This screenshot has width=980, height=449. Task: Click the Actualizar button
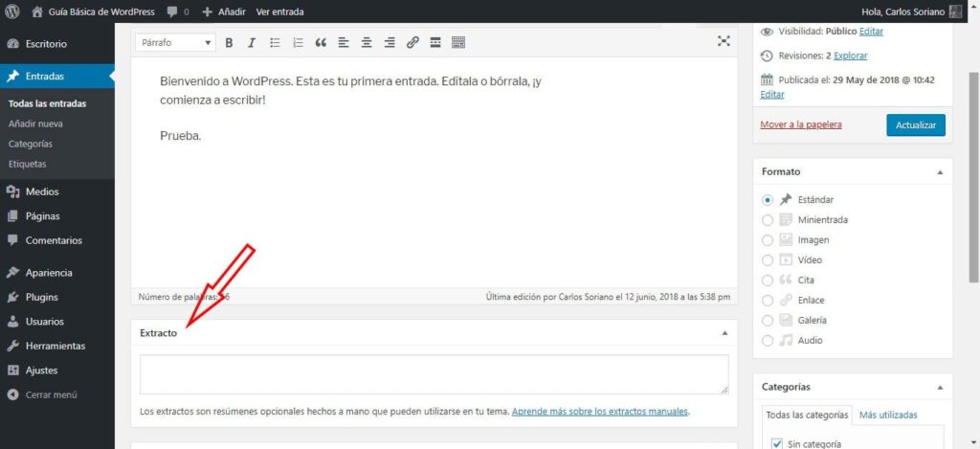[x=916, y=125]
